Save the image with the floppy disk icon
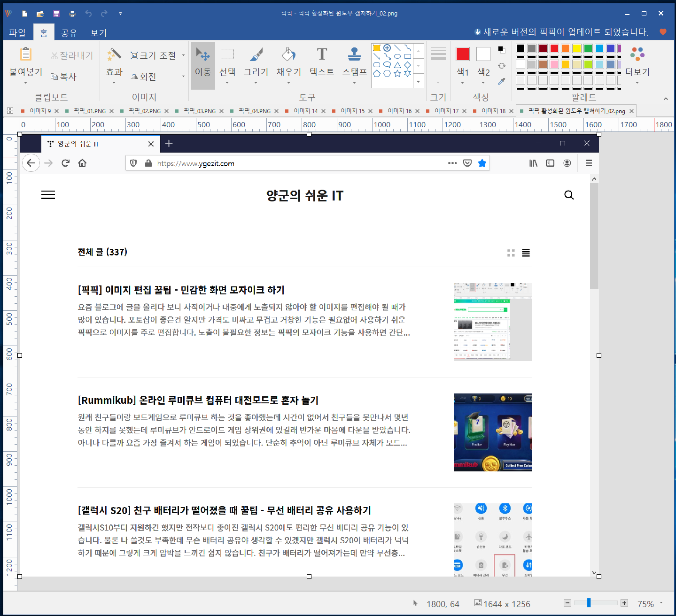The height and width of the screenshot is (616, 676). (56, 14)
